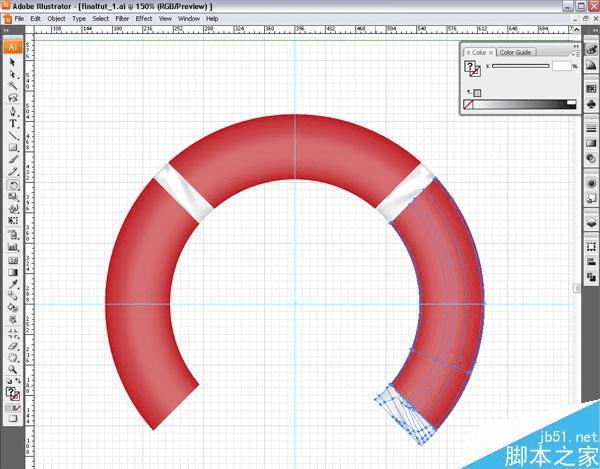The width and height of the screenshot is (600, 469).
Task: Swap Fill and Stroke in the toolbox
Action: 17,381
